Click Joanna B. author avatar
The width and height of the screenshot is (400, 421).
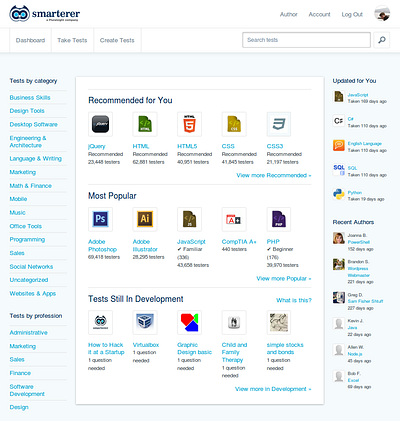[x=339, y=238]
